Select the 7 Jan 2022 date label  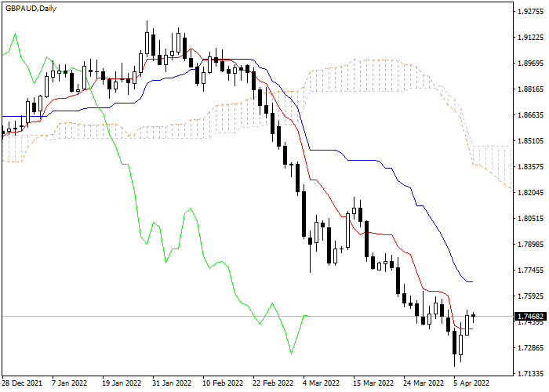click(71, 384)
